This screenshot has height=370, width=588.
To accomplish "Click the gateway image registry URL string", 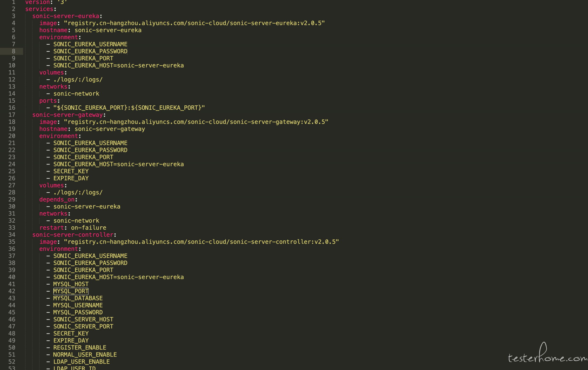I will (x=196, y=122).
